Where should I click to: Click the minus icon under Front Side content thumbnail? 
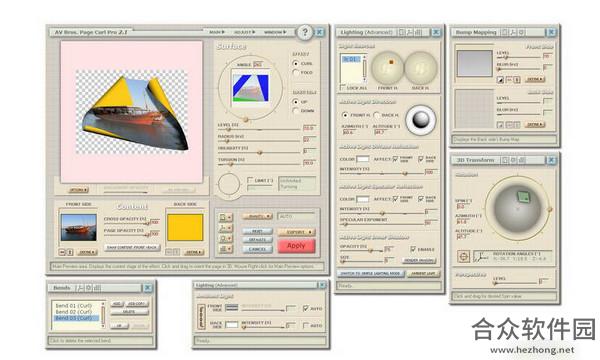(62, 252)
